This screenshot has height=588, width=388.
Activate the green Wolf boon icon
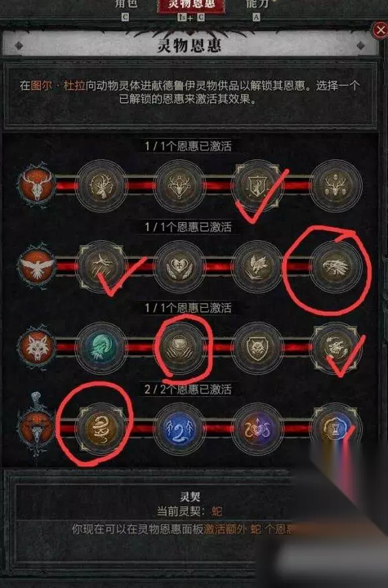pyautogui.click(x=102, y=348)
